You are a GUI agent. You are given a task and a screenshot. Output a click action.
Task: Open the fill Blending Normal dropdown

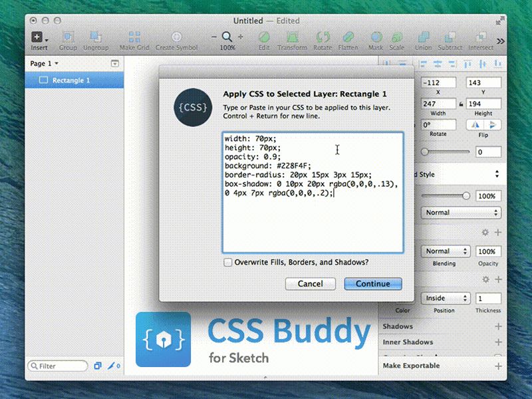[446, 251]
